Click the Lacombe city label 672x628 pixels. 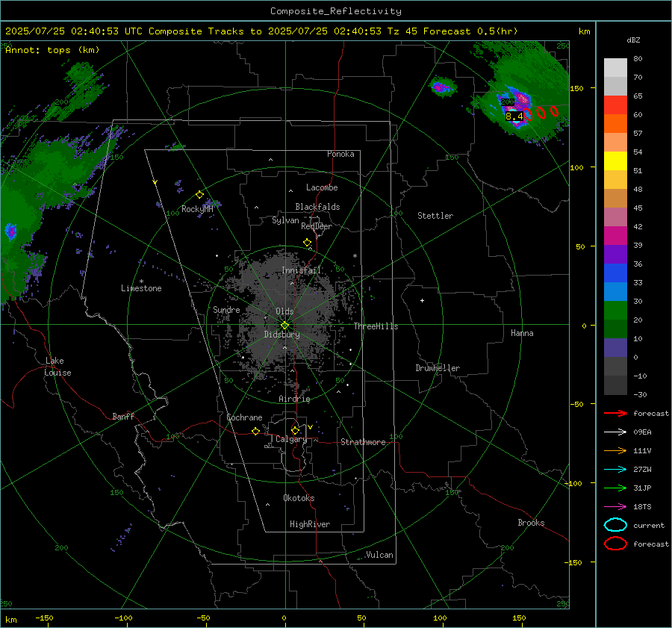[322, 187]
